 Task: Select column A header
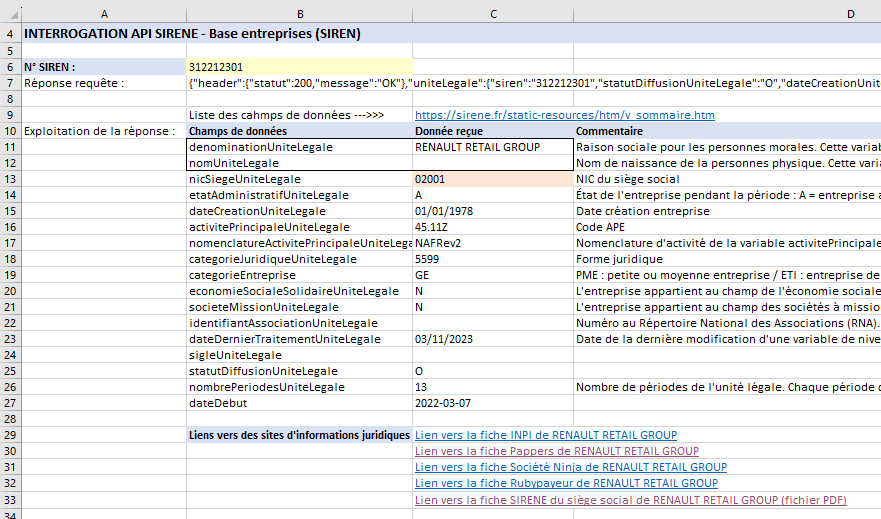click(104, 14)
